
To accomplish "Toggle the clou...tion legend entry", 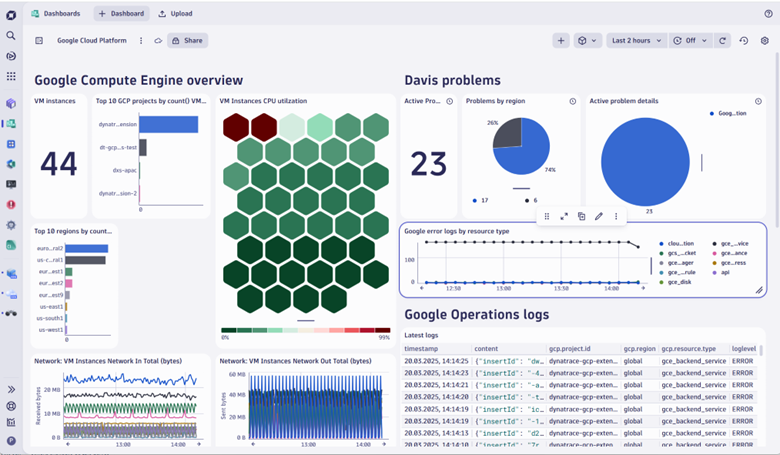I will click(677, 244).
